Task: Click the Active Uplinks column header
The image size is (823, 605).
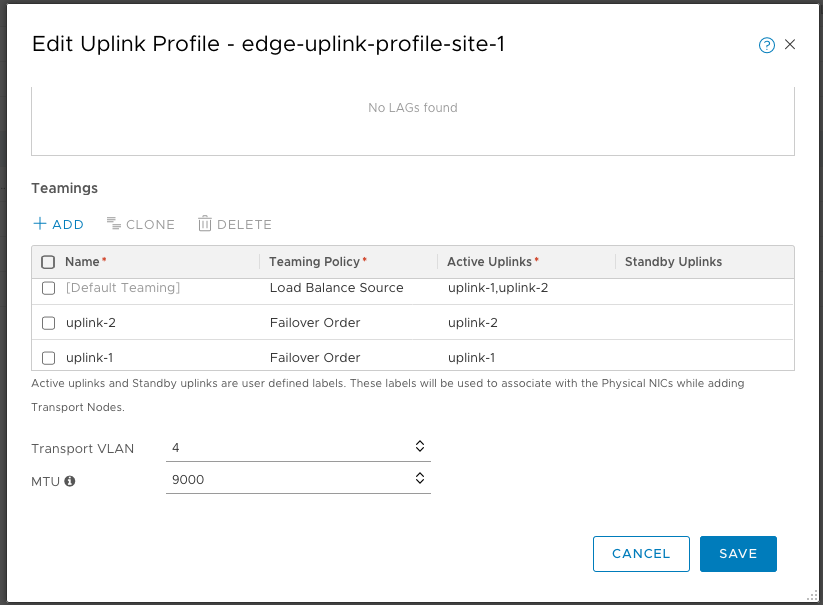Action: coord(492,262)
